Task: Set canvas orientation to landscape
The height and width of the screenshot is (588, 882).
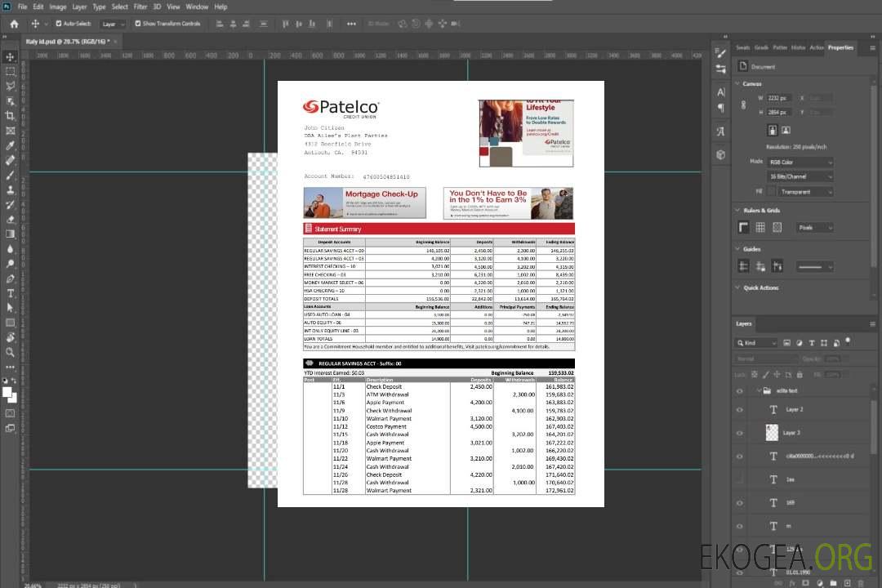Action: coord(786,130)
